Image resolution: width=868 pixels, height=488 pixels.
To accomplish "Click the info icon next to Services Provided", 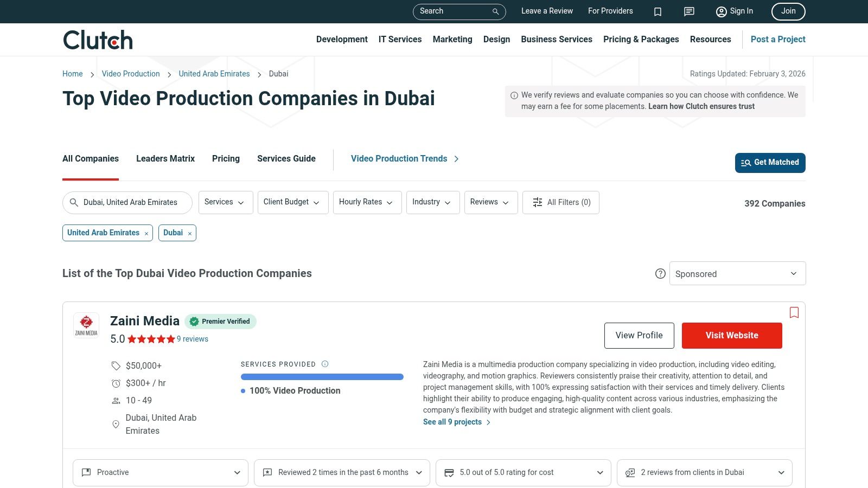I will pos(325,364).
